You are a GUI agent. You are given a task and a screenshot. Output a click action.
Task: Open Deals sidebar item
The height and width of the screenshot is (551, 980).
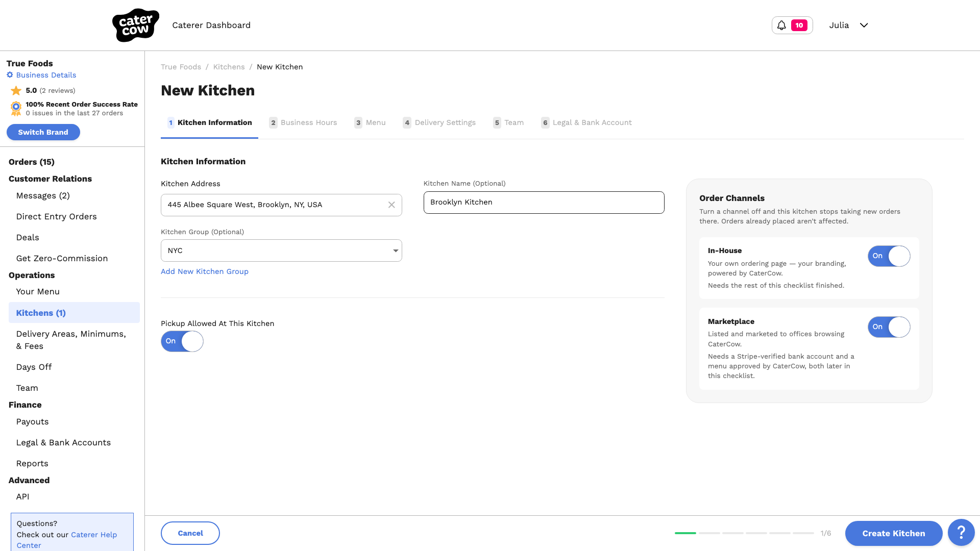[x=28, y=238]
